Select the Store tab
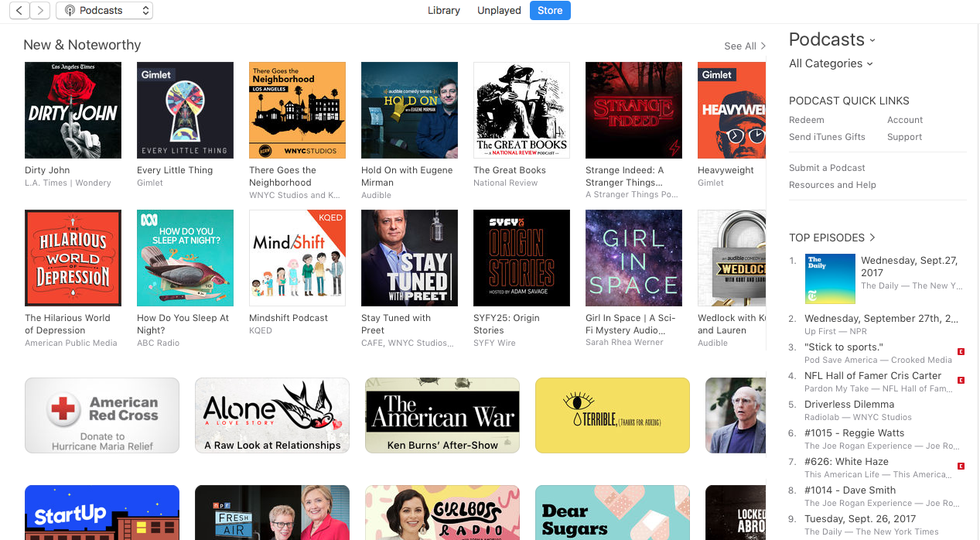Image resolution: width=980 pixels, height=540 pixels. (x=550, y=10)
